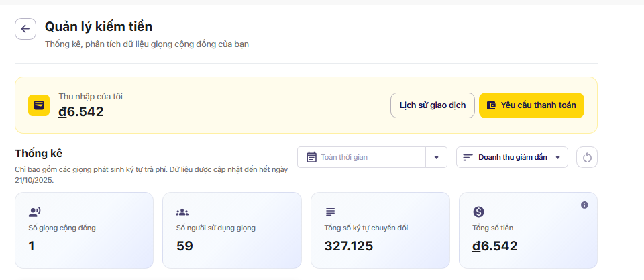Select the Tổng số ký tự chuyển đổi card
This screenshot has width=644, height=280.
click(380, 230)
